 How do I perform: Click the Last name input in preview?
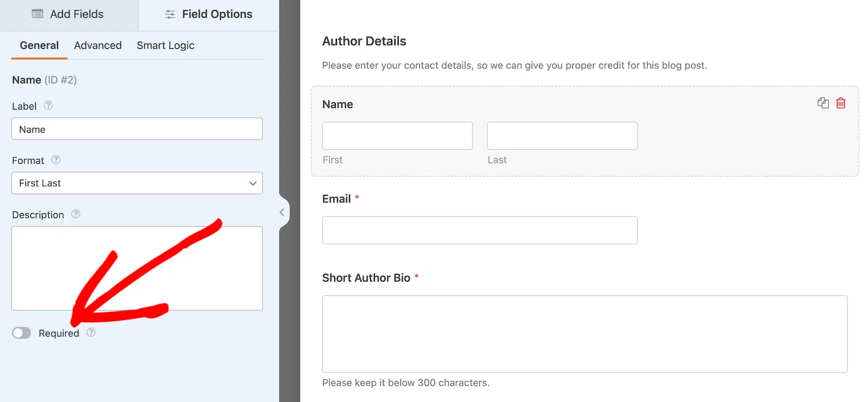click(563, 136)
